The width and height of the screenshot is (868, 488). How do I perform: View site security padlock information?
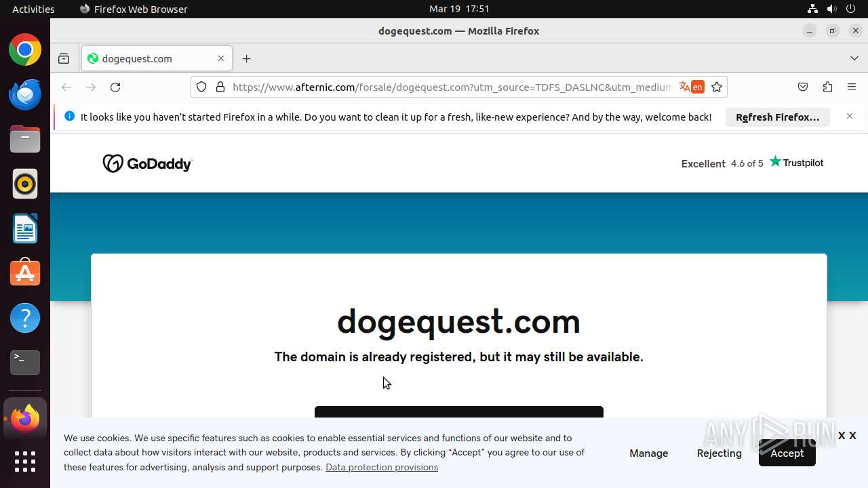220,87
